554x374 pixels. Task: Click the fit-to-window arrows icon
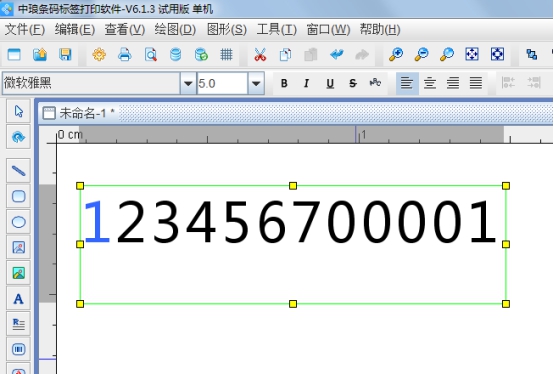coord(472,54)
